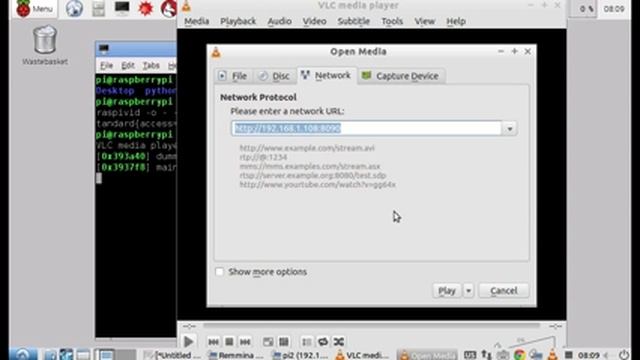Open the Subtitle menu in VLC
The height and width of the screenshot is (360, 640).
click(353, 21)
